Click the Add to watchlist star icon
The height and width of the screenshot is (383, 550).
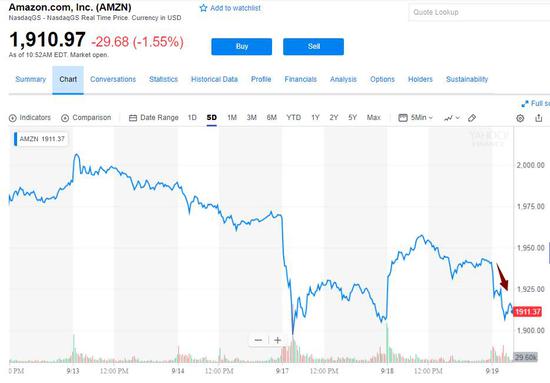(x=203, y=8)
